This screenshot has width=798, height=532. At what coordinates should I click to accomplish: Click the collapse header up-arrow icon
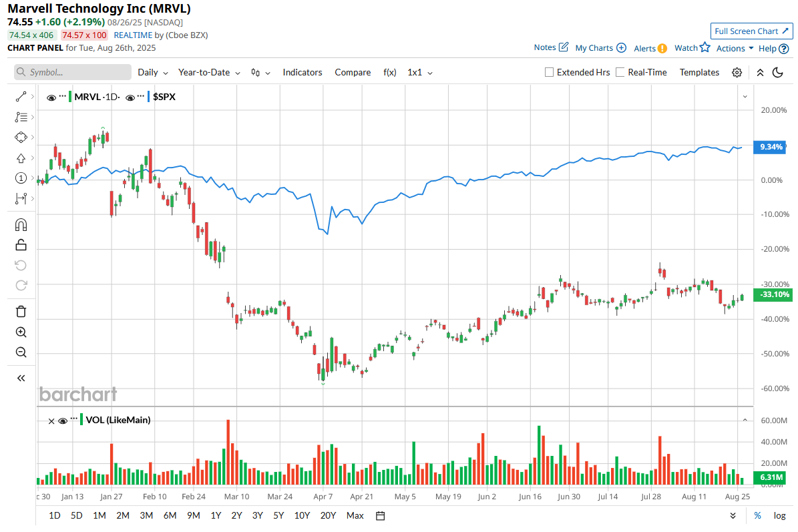coord(760,72)
